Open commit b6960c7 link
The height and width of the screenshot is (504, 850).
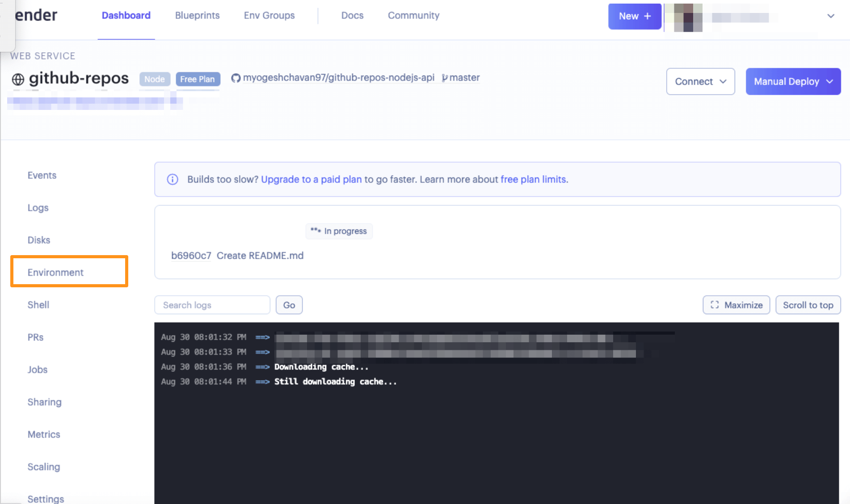pos(191,256)
